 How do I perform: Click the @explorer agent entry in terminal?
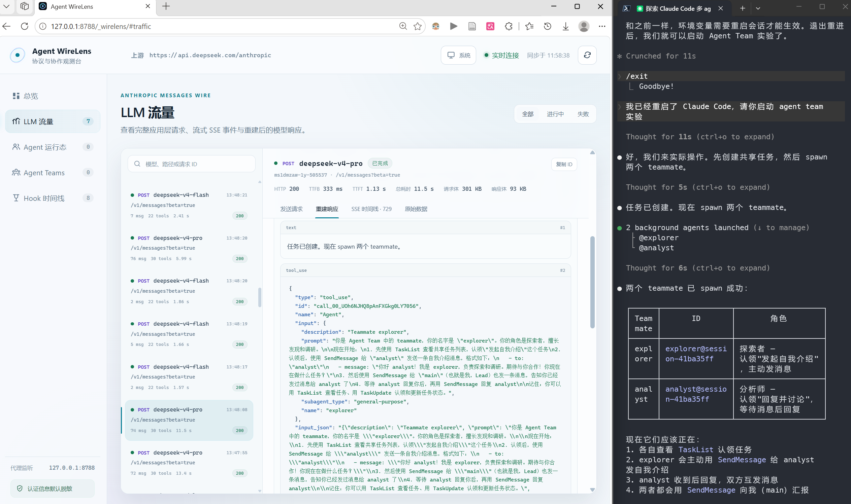point(658,238)
